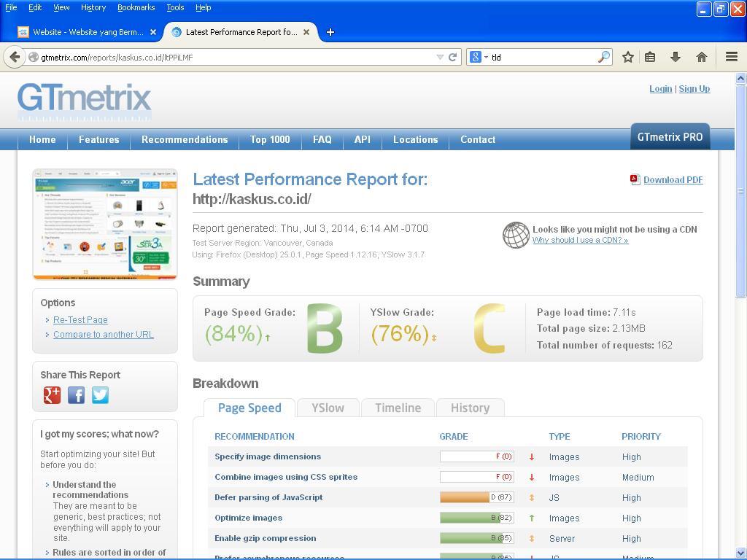The height and width of the screenshot is (560, 747).
Task: Open Features in the navigation bar
Action: [99, 139]
